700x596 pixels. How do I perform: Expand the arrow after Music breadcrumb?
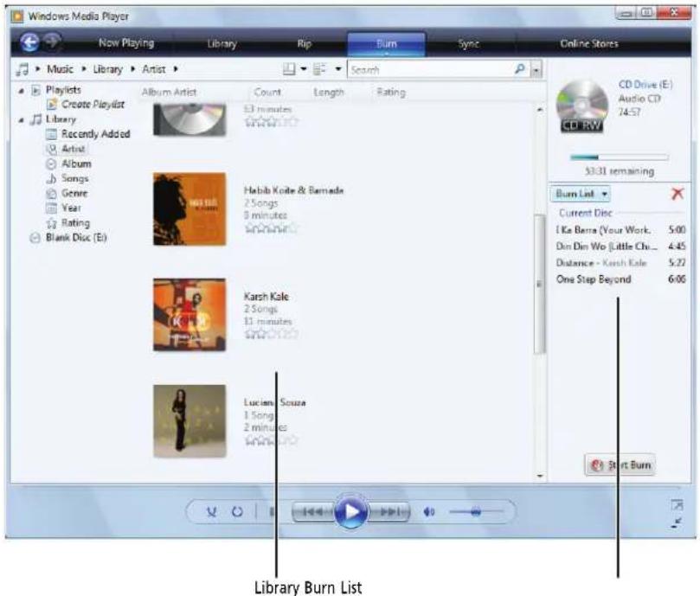click(83, 69)
